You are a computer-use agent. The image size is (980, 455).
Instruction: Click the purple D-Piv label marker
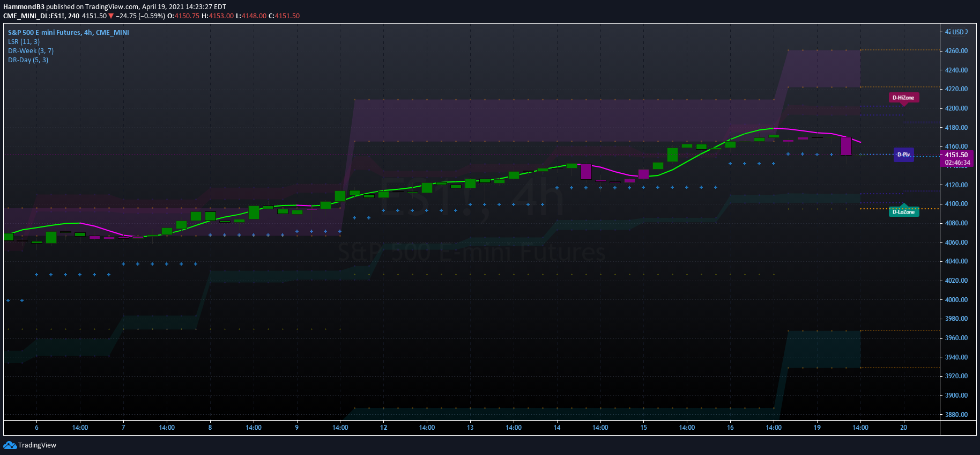point(904,155)
